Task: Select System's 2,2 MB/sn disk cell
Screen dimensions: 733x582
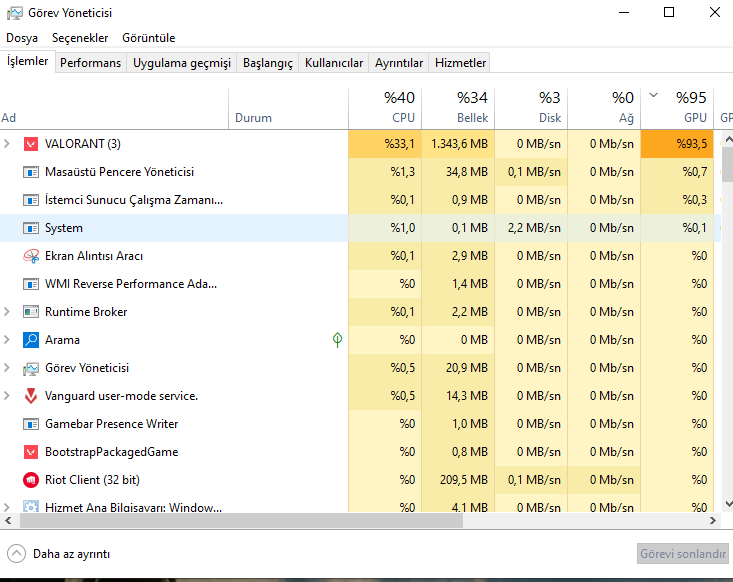Action: click(x=531, y=228)
